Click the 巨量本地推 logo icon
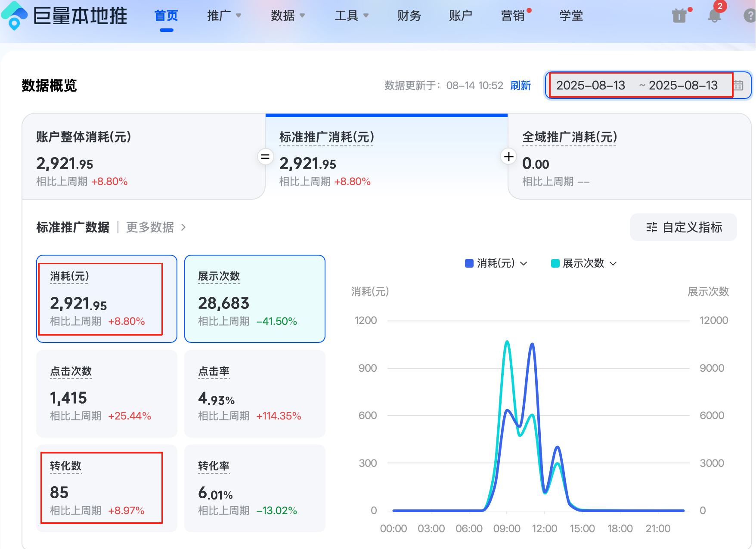This screenshot has width=756, height=549. point(15,16)
